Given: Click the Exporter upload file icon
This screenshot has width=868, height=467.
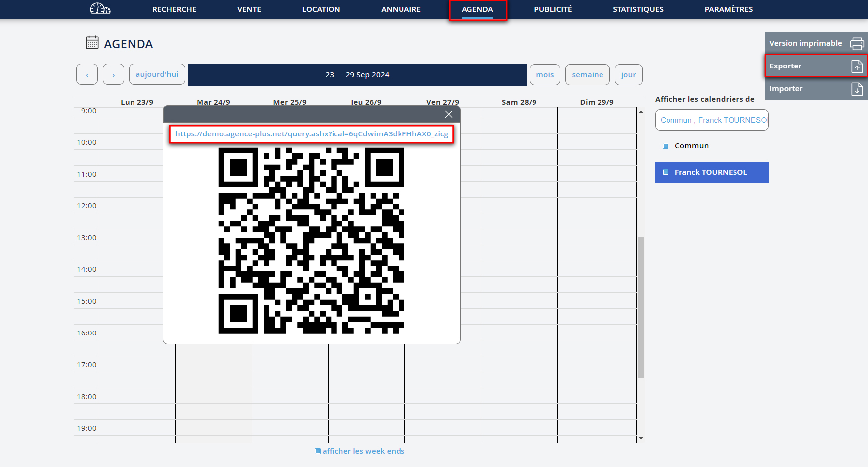Looking at the screenshot, I should tap(857, 67).
